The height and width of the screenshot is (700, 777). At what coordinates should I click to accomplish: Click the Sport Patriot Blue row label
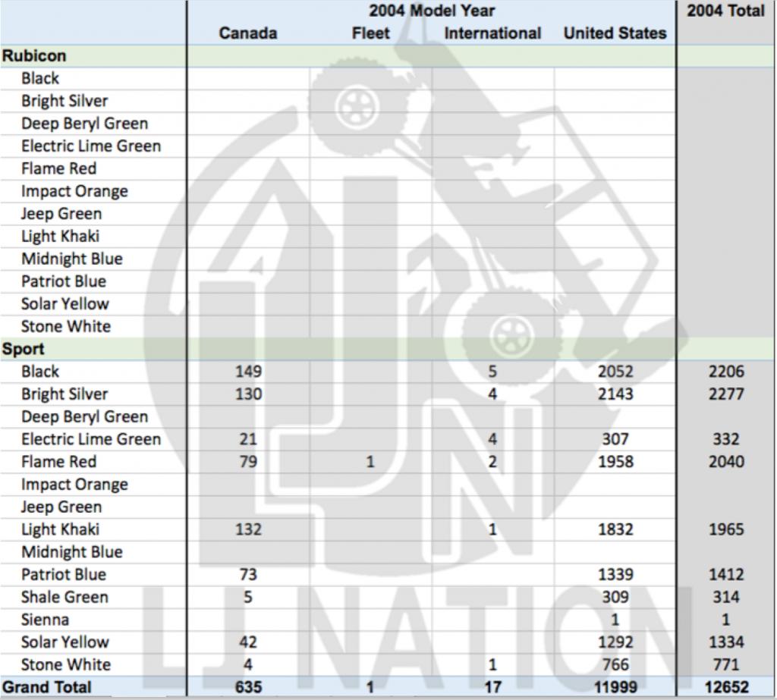click(64, 575)
